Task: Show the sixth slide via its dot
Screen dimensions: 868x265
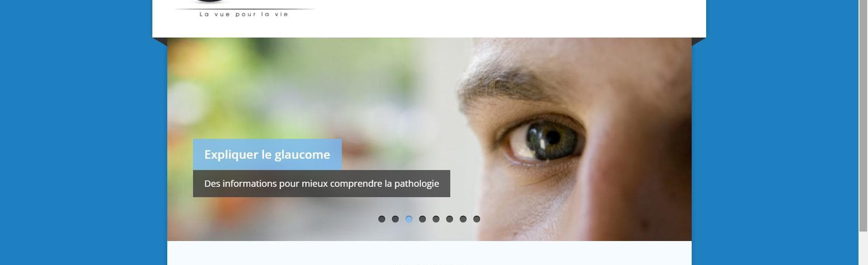Action: point(449,219)
